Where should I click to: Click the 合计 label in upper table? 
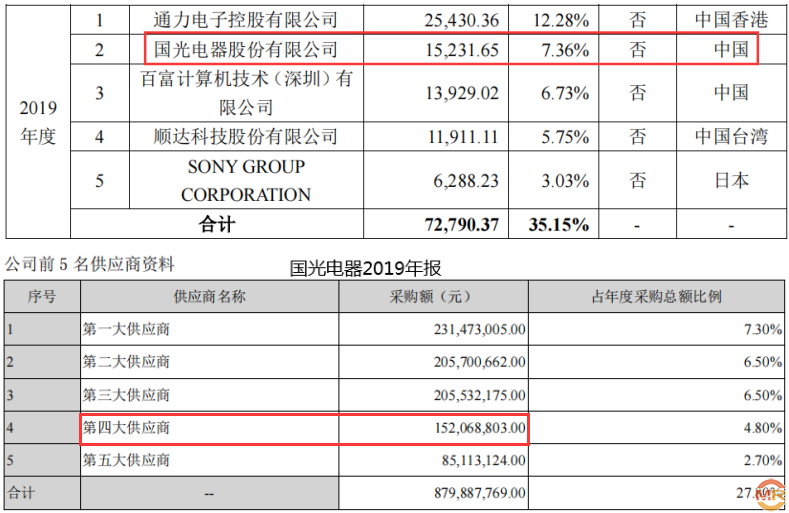pos(216,224)
